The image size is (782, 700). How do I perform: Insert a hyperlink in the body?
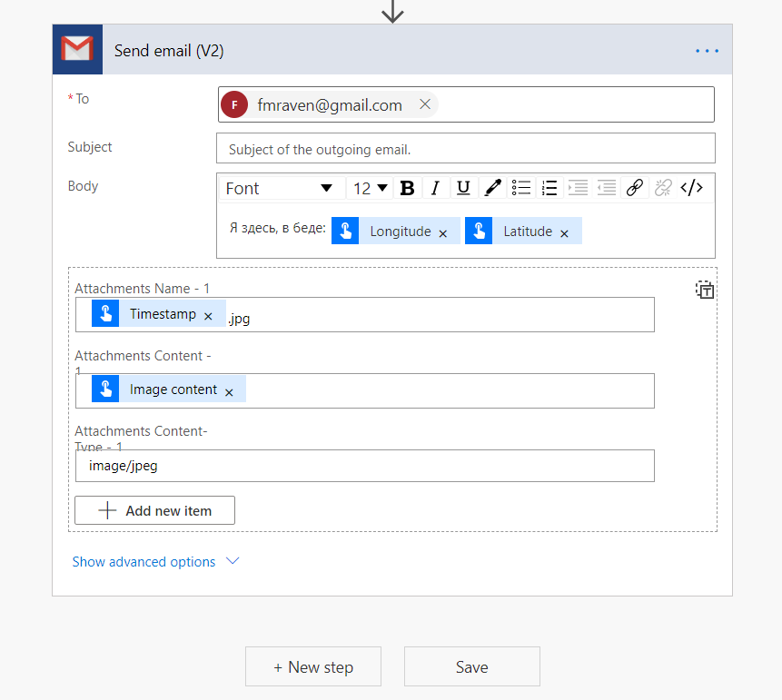[635, 188]
